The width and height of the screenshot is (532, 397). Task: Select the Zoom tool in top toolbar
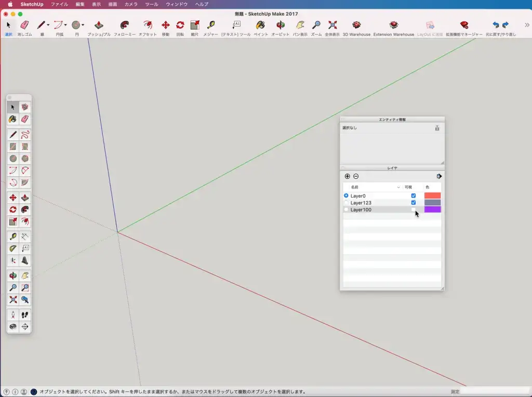point(316,25)
